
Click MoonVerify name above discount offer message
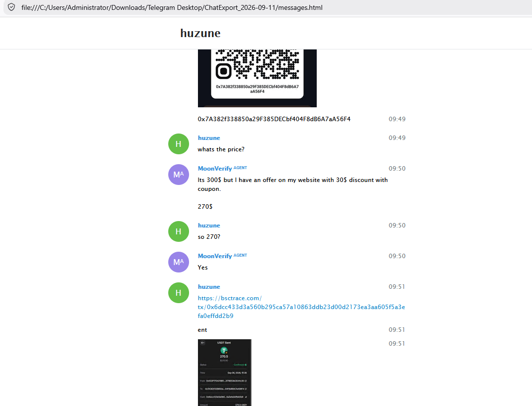pos(215,169)
